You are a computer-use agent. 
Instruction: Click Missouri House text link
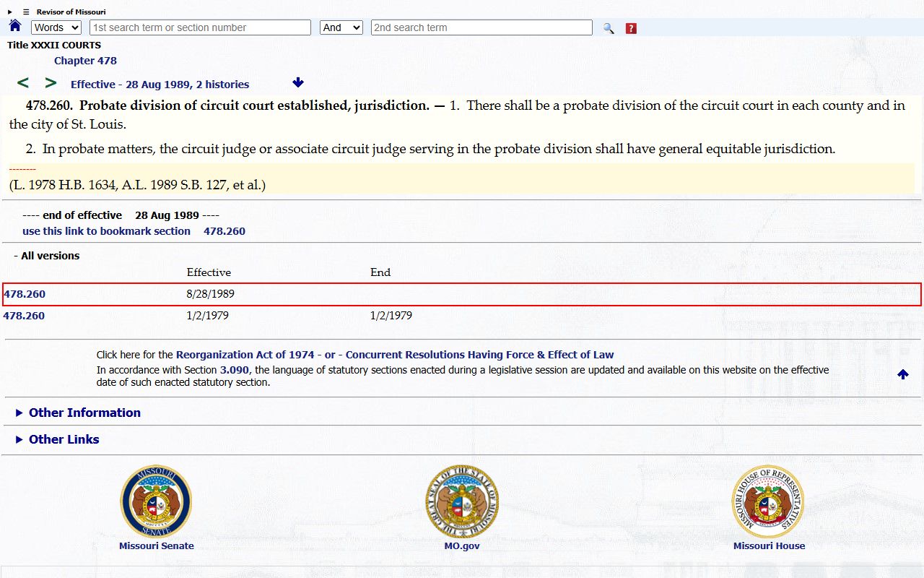[770, 546]
